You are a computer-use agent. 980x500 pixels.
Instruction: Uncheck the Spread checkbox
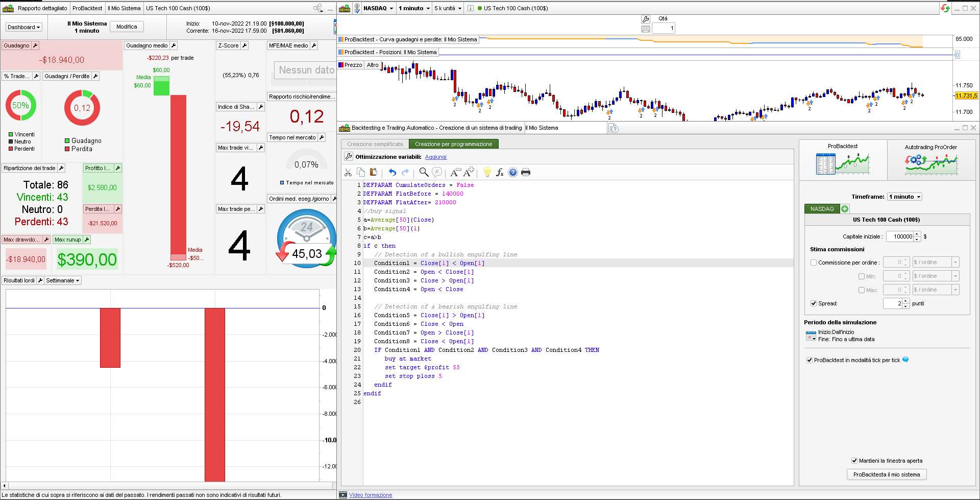click(x=814, y=303)
